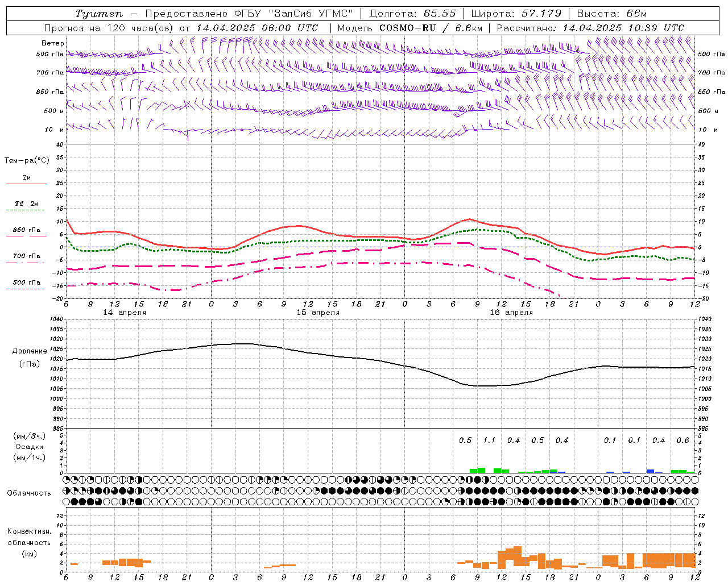Click the (гПа) unit label under Давление

click(30, 364)
